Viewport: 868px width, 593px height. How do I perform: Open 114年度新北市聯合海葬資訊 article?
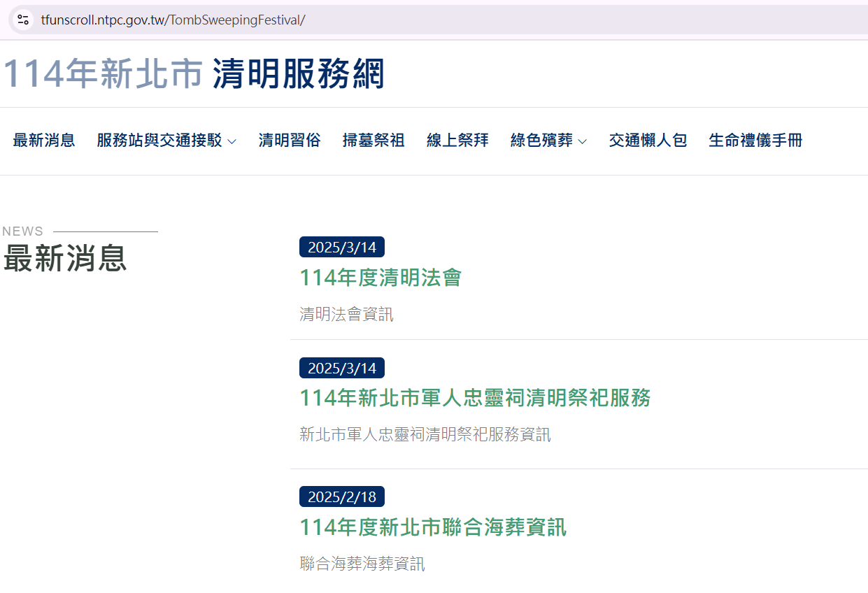point(433,527)
